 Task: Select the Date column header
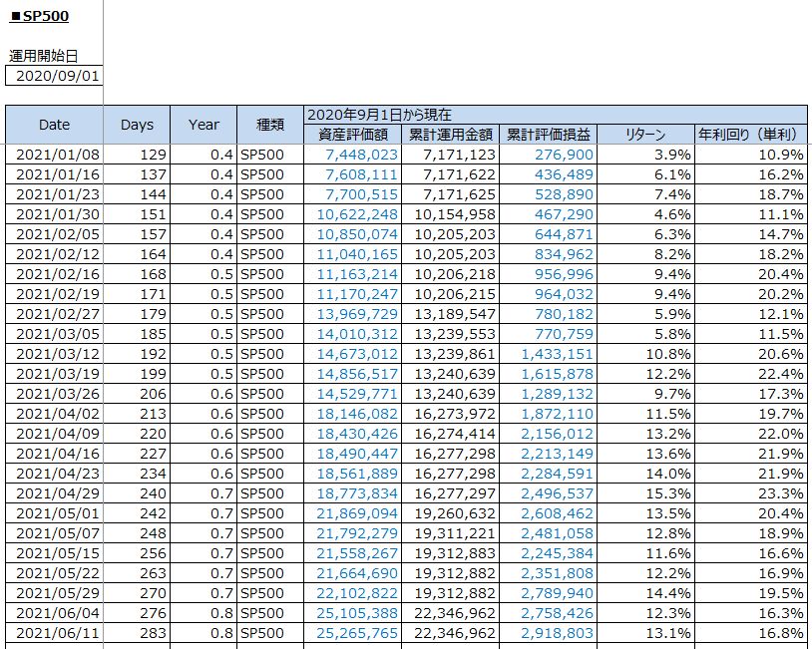[54, 125]
